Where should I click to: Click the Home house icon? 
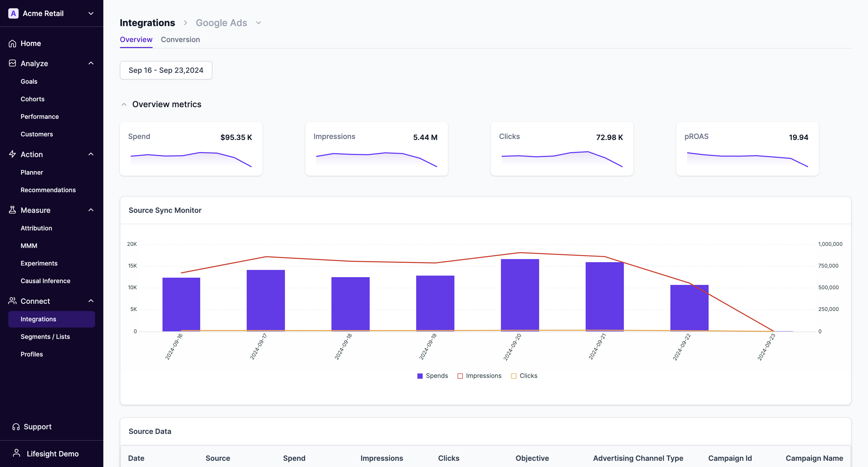tap(12, 43)
